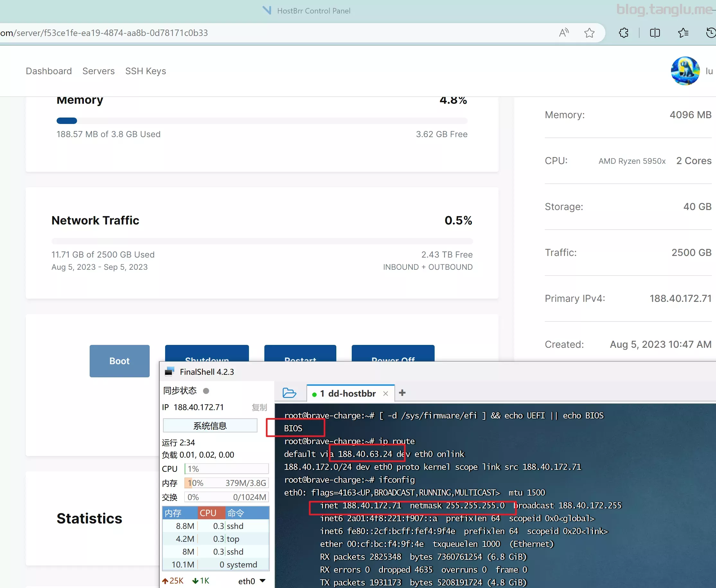Click the user avatar profile picture
Screen dimensions: 716x588
685,71
